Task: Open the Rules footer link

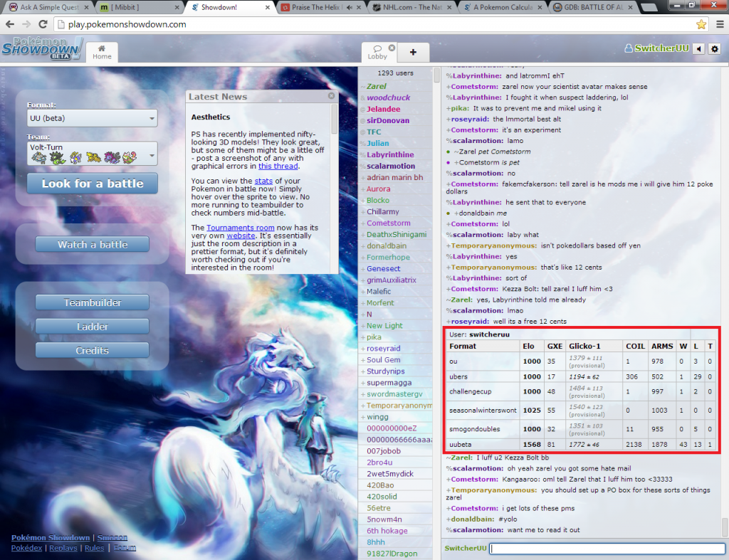Action: (95, 548)
